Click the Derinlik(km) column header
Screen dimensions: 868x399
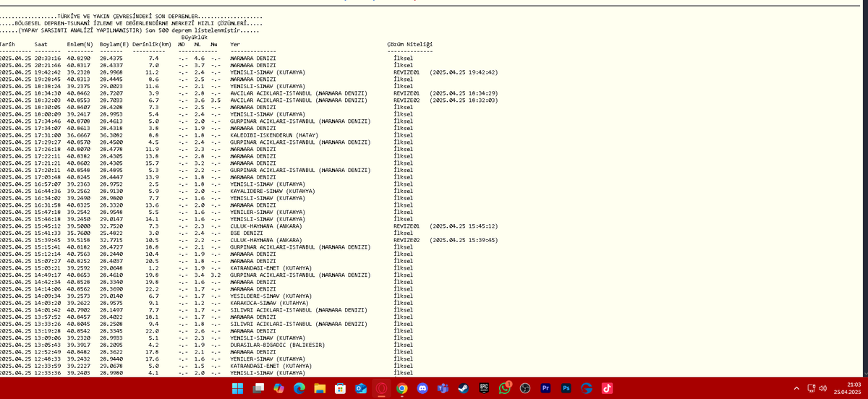pos(152,44)
